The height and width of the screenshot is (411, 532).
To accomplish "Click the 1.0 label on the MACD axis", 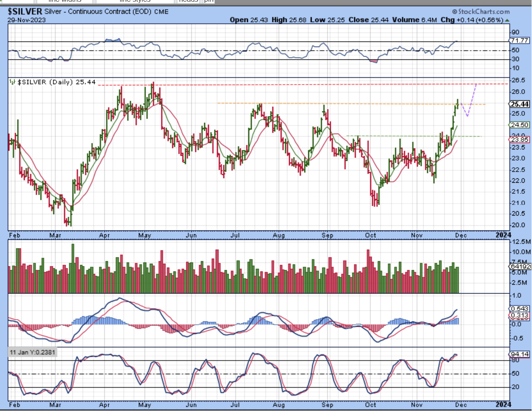I will pyautogui.click(x=516, y=295).
